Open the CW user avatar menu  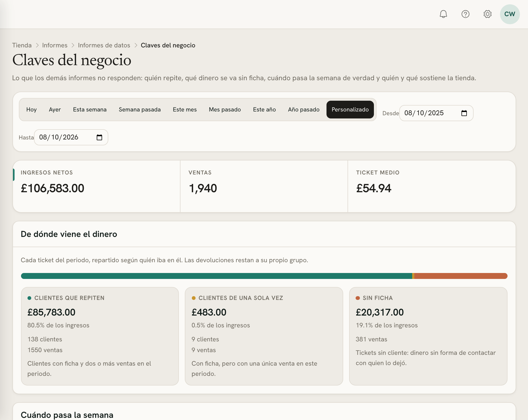click(x=510, y=14)
